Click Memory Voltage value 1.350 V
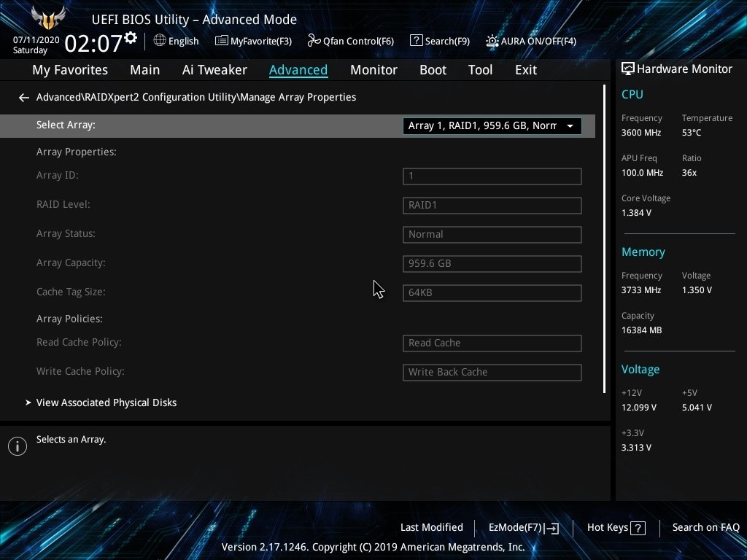This screenshot has width=747, height=560. pyautogui.click(x=697, y=290)
